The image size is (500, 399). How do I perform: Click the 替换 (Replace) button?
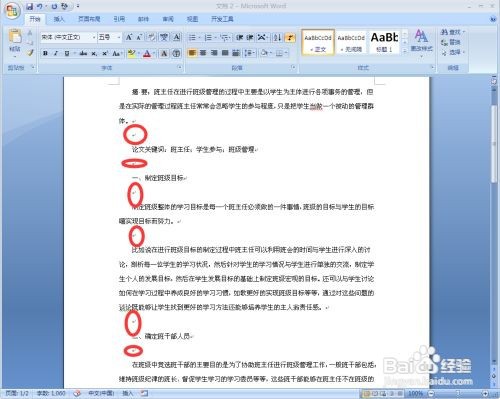[x=451, y=42]
